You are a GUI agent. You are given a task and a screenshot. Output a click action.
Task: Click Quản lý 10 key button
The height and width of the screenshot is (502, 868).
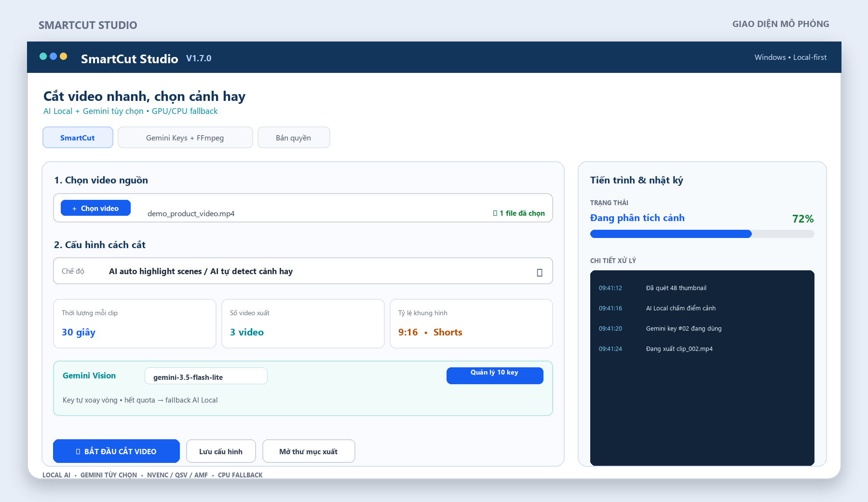click(x=495, y=376)
